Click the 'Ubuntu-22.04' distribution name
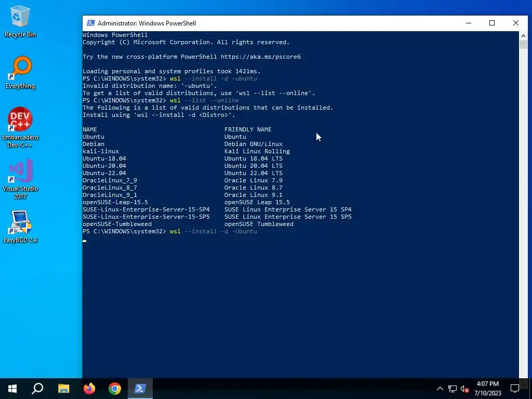The width and height of the screenshot is (532, 399). coord(104,173)
